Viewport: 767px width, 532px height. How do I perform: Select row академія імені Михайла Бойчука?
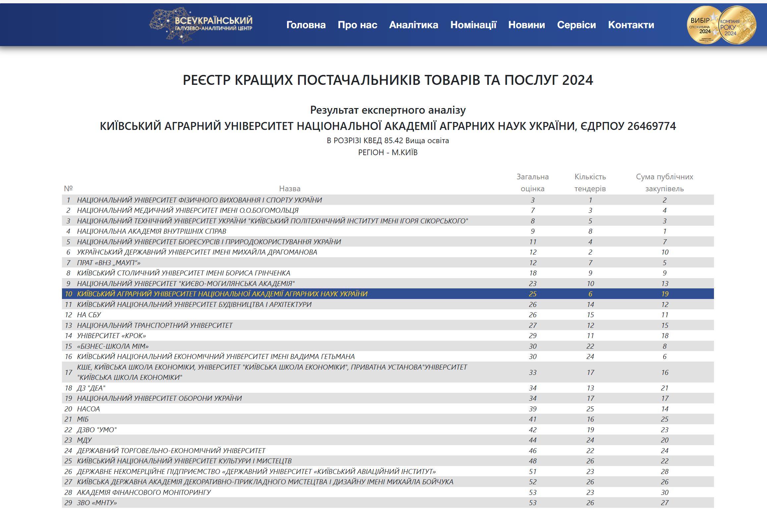[388, 482]
